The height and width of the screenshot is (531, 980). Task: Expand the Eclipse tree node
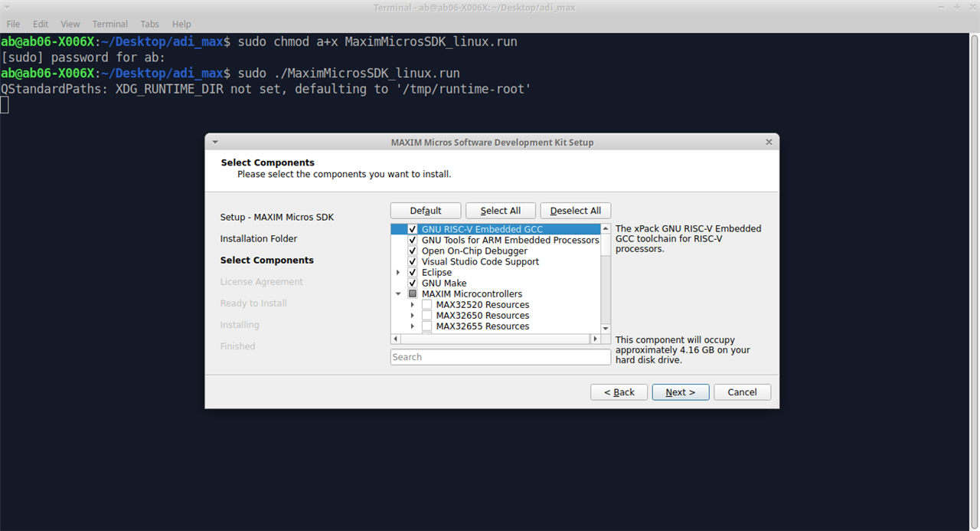click(398, 273)
